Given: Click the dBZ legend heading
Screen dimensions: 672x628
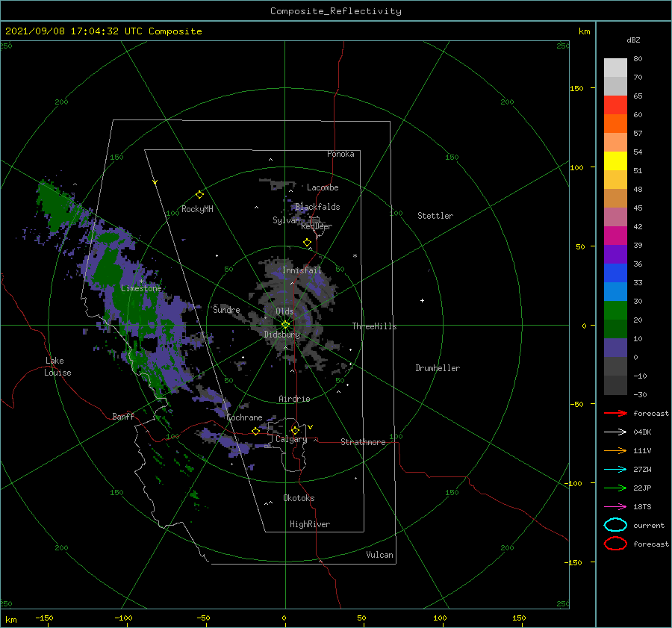Looking at the screenshot, I should 633,40.
